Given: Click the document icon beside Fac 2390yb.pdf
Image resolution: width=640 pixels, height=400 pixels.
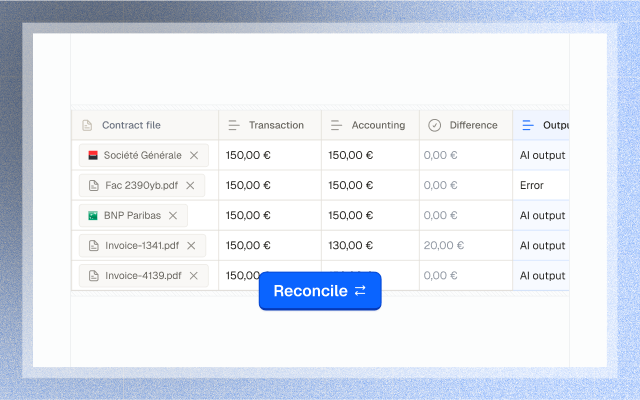Looking at the screenshot, I should [x=94, y=186].
